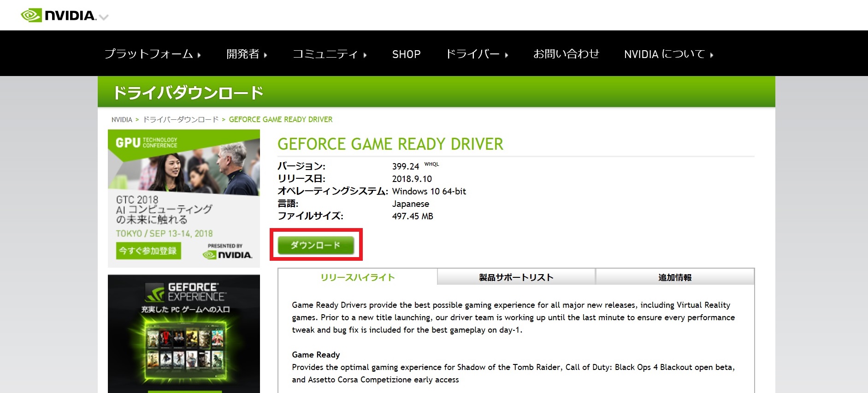Click GEFORCE GAME READY DRIVER breadcrumb
This screenshot has width=868, height=393.
click(x=281, y=120)
